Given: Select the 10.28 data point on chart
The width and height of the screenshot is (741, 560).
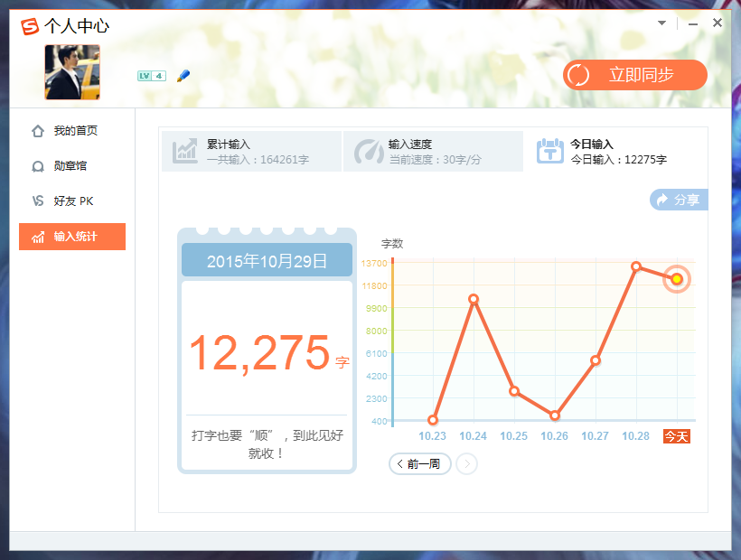Looking at the screenshot, I should tap(636, 266).
